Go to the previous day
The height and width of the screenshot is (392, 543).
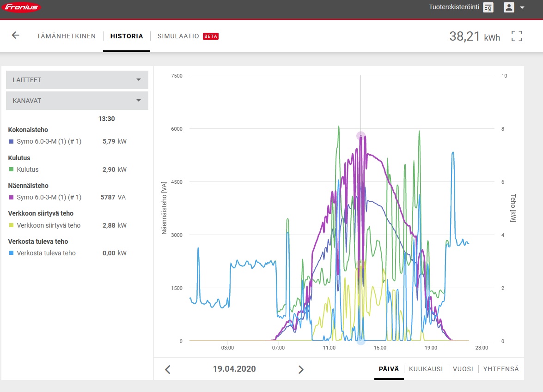point(168,369)
